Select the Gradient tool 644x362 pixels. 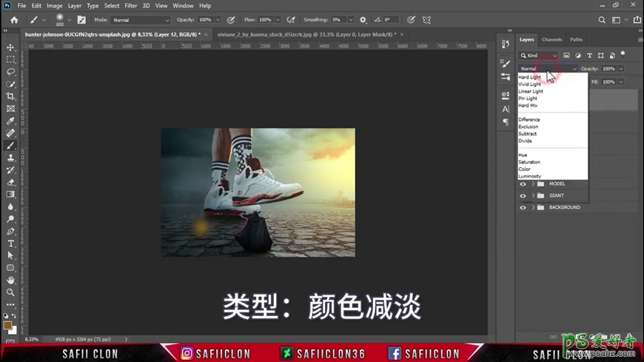[10, 195]
